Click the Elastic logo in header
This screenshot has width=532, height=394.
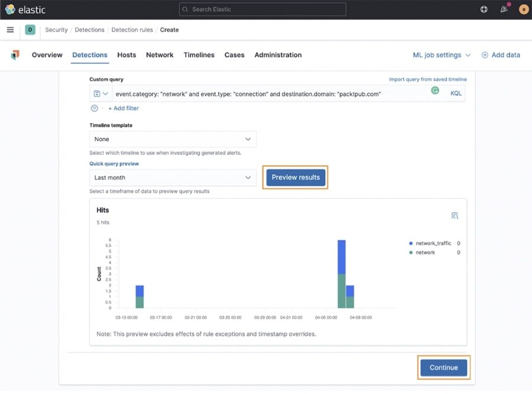pos(25,9)
